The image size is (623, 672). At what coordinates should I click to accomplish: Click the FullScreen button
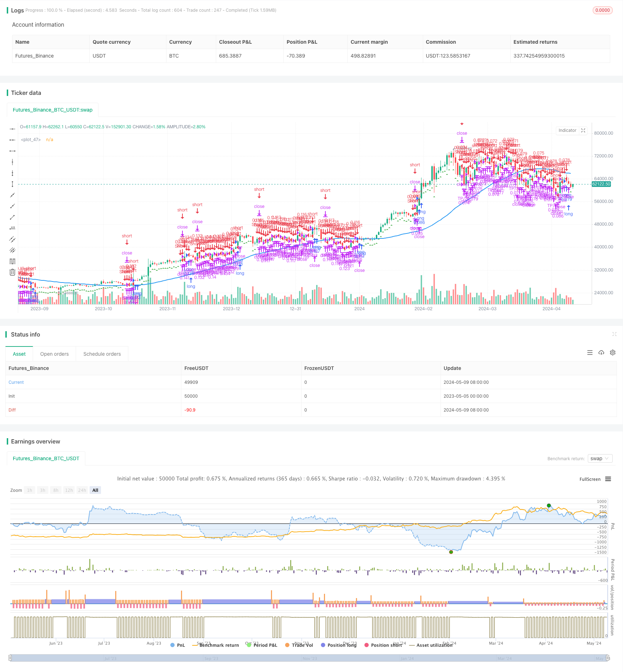pyautogui.click(x=590, y=479)
